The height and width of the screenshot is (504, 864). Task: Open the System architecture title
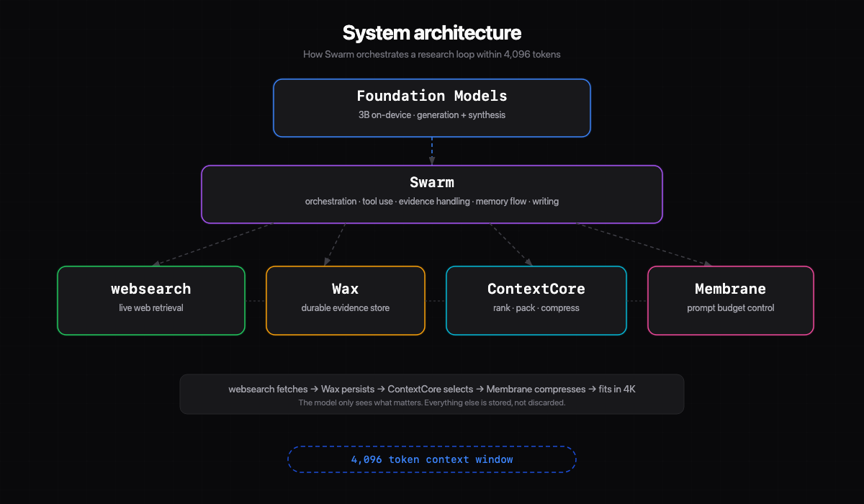(x=432, y=32)
